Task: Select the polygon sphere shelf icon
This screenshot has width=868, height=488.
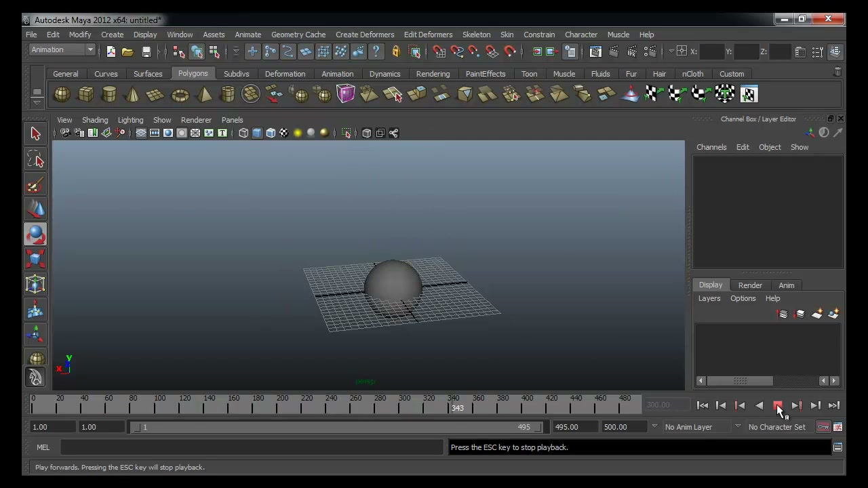Action: tap(62, 94)
